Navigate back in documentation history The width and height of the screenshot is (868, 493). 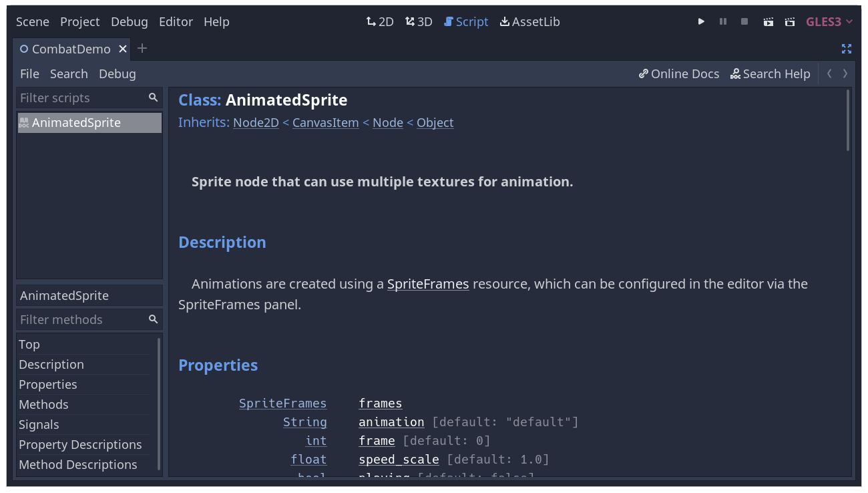(x=829, y=73)
